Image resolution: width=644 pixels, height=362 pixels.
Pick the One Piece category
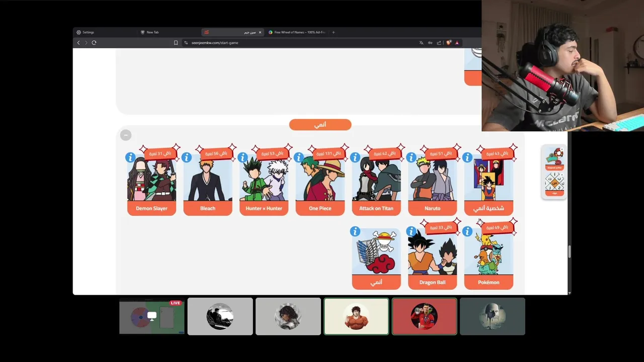320,185
